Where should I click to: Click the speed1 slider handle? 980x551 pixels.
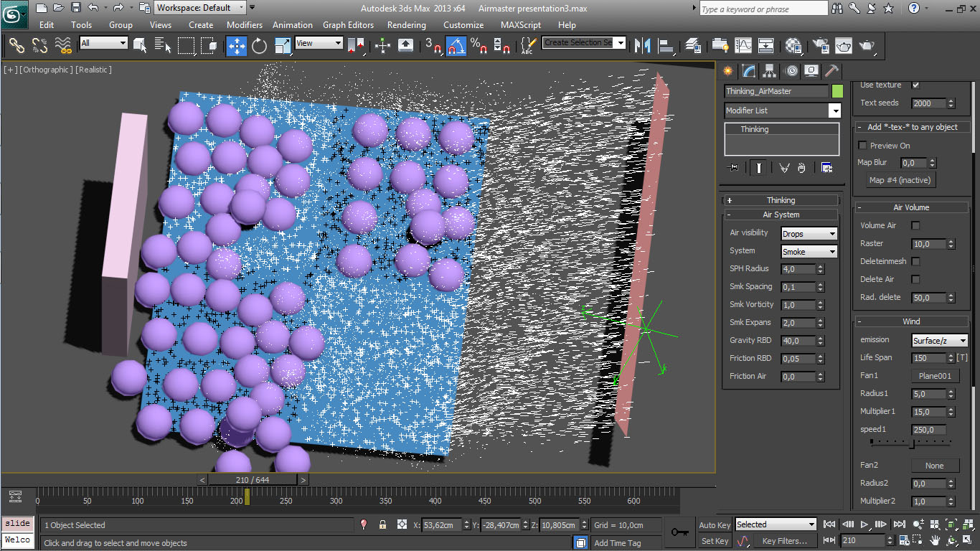coord(911,444)
